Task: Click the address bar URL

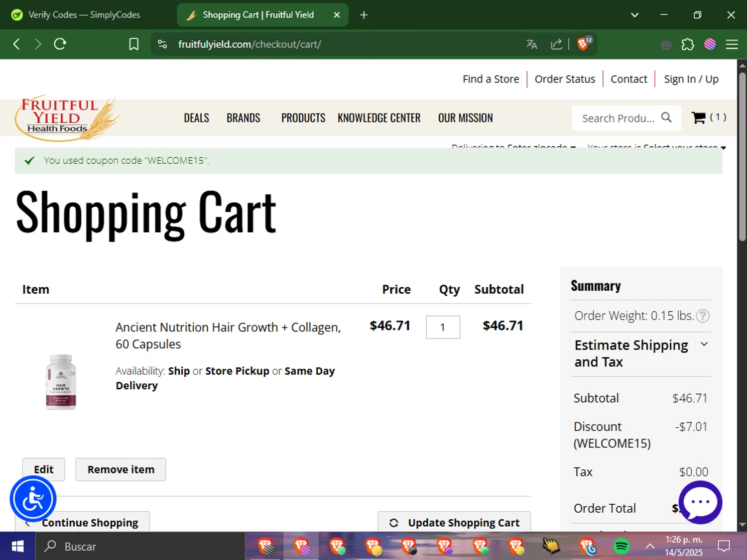Action: tap(249, 44)
